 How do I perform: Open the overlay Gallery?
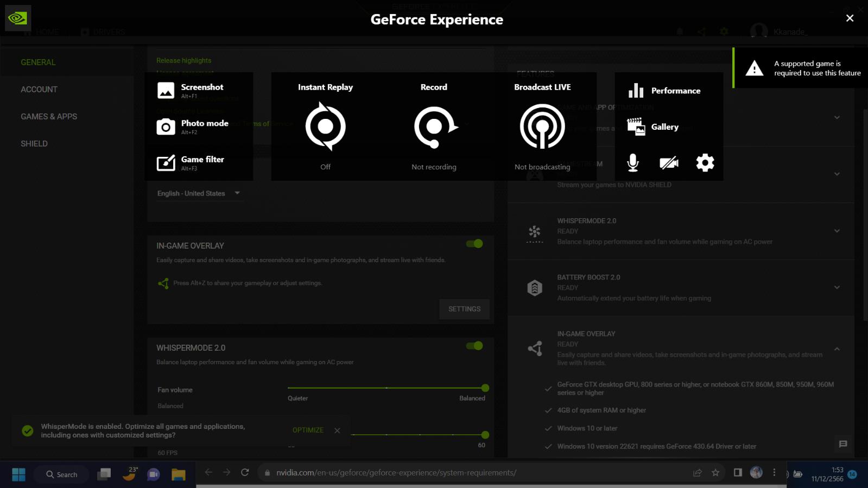[653, 126]
